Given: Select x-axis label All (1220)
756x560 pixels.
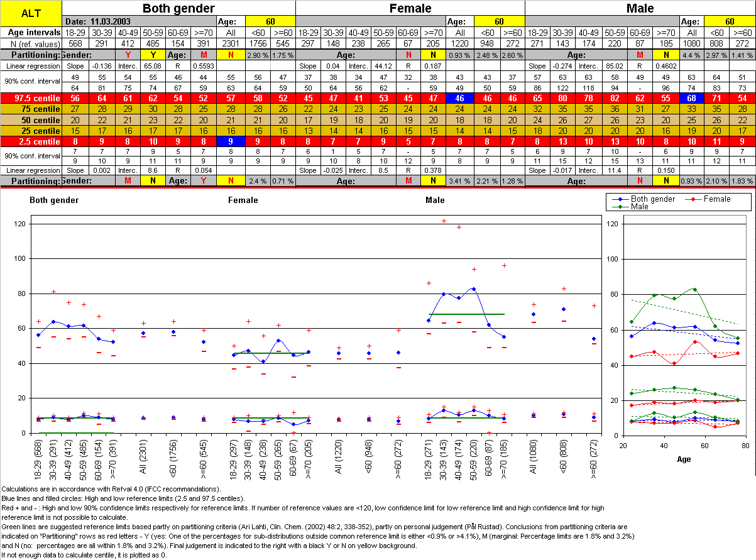Looking at the screenshot, I should click(x=339, y=458).
